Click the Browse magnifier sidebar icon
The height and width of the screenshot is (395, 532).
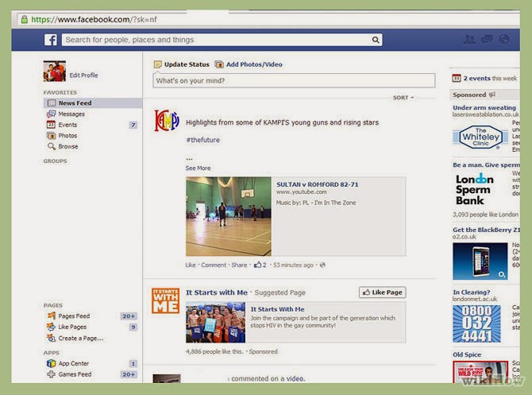[52, 146]
